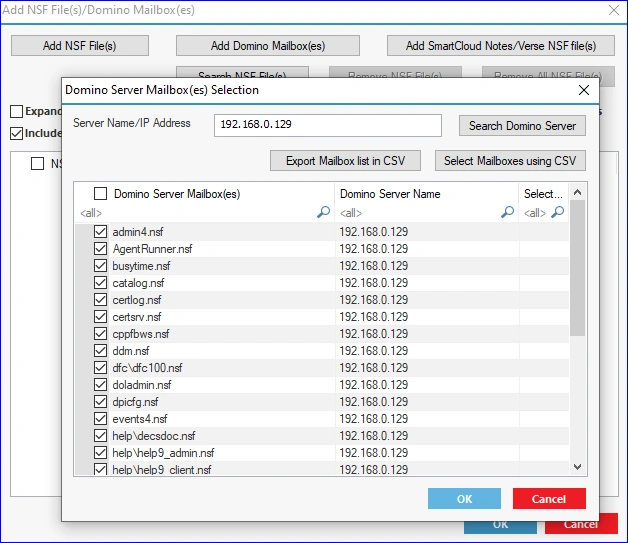Select the AgentRunner.nsf row text

point(152,249)
